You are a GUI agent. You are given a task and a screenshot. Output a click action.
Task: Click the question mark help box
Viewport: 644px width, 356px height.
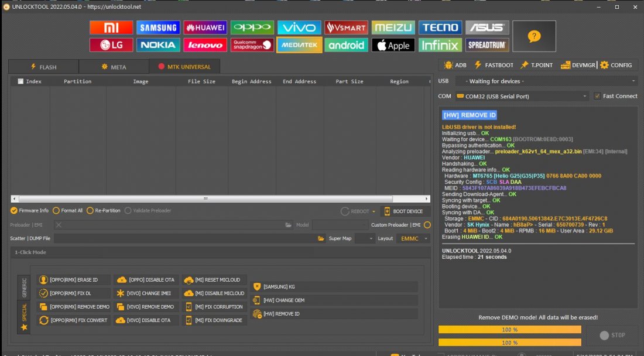(x=534, y=36)
